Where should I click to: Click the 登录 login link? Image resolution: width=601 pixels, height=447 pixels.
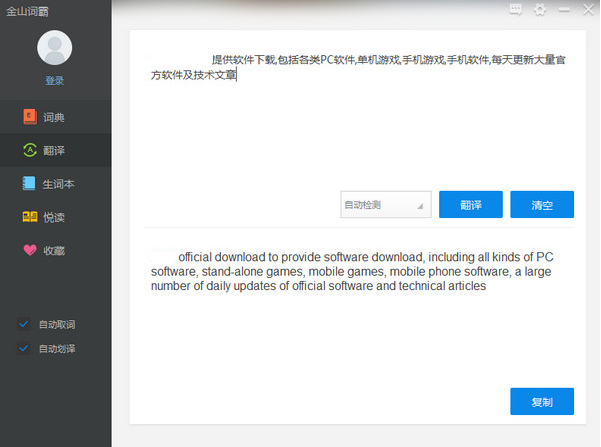(x=54, y=80)
